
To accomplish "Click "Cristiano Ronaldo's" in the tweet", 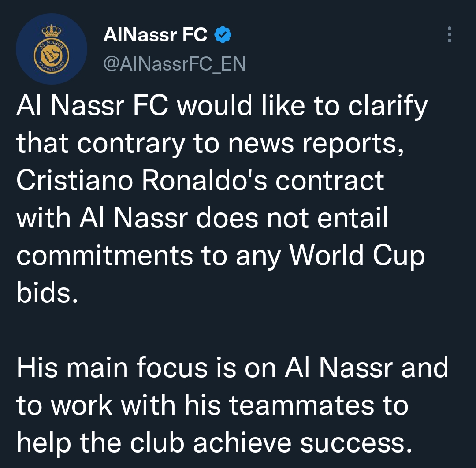I will [x=140, y=180].
